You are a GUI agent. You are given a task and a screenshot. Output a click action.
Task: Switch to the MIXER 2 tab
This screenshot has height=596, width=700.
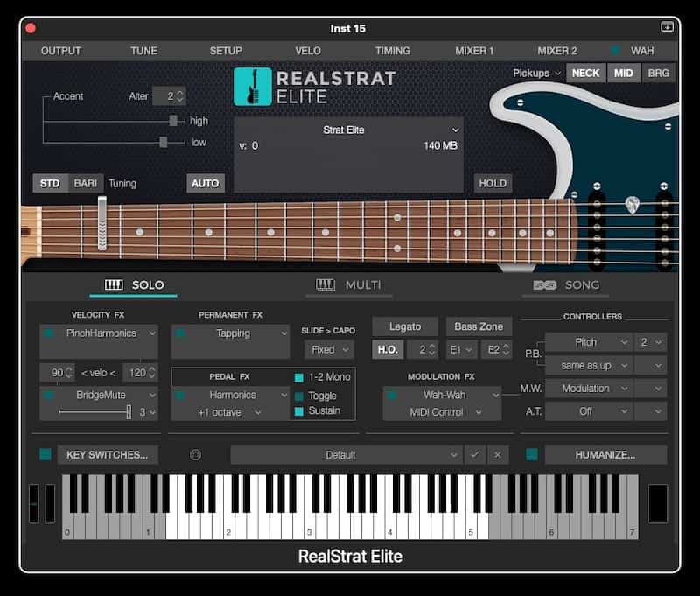tap(557, 51)
